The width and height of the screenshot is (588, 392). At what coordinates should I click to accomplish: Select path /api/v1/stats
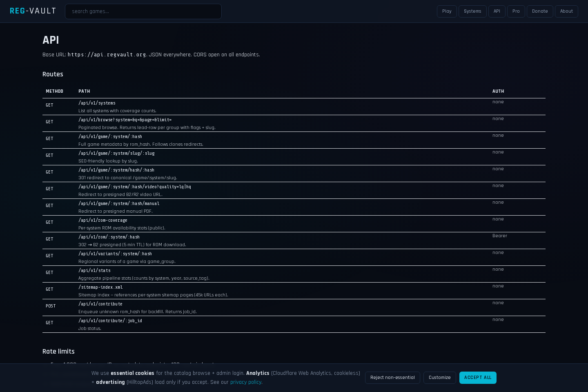pos(94,271)
